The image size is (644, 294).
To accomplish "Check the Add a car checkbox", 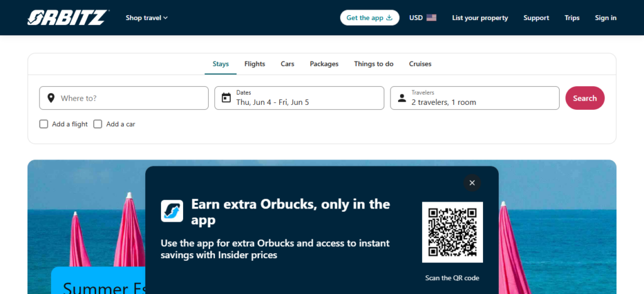I will [97, 124].
